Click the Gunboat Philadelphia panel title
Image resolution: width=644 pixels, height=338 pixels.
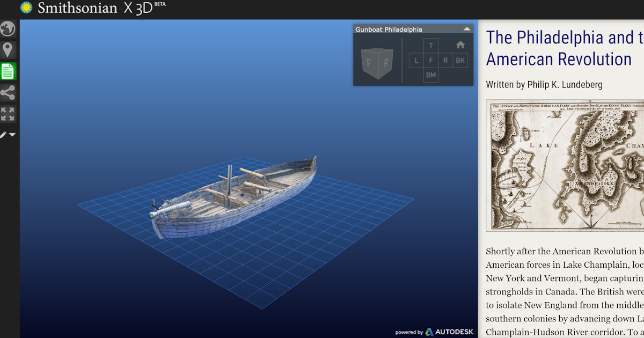389,30
